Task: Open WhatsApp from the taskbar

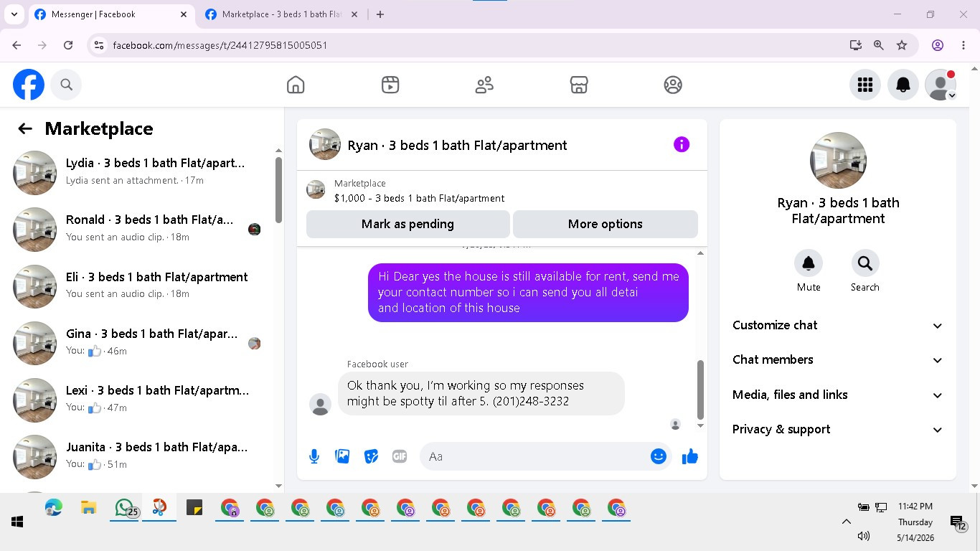Action: pos(125,509)
